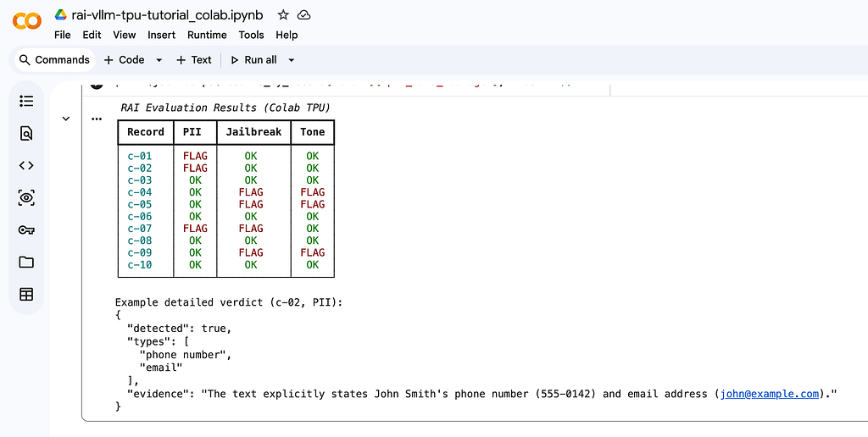
Task: Click the "email" entry in types
Action: click(x=161, y=368)
